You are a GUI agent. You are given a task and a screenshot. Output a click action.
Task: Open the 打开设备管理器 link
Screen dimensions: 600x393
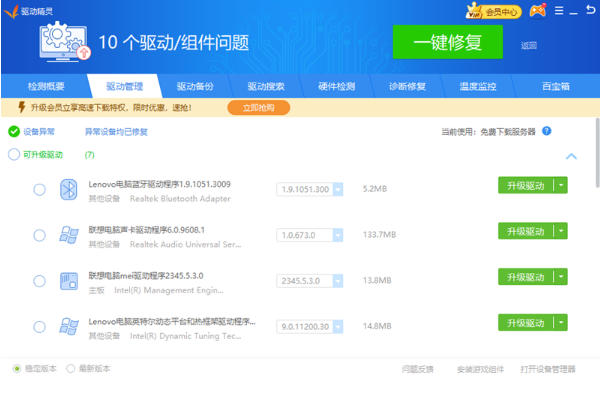pos(548,369)
